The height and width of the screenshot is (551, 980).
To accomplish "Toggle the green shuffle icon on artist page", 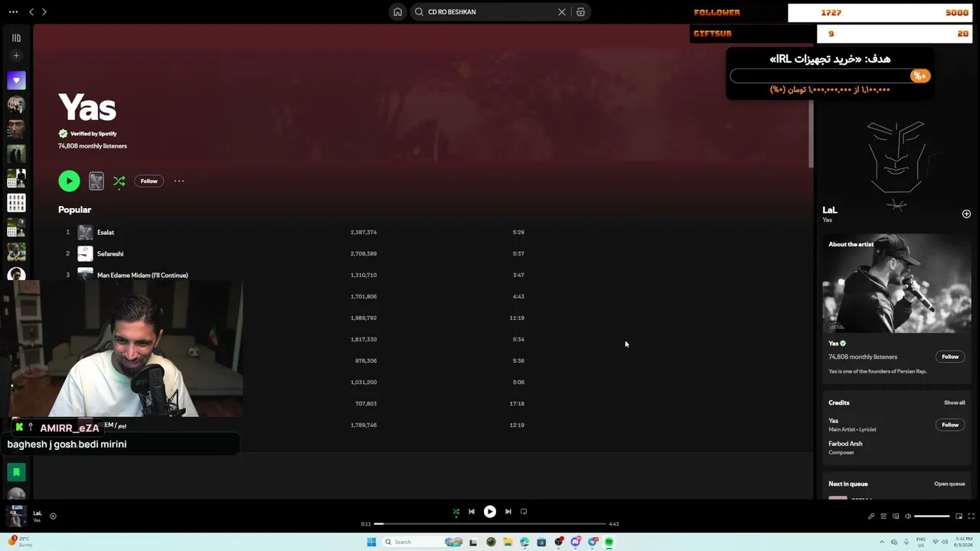I will 119,181.
